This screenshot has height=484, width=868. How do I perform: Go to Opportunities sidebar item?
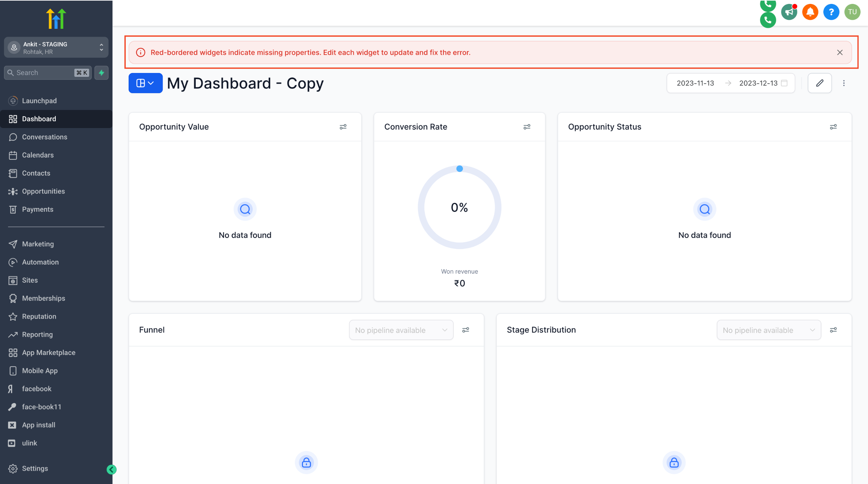tap(43, 191)
